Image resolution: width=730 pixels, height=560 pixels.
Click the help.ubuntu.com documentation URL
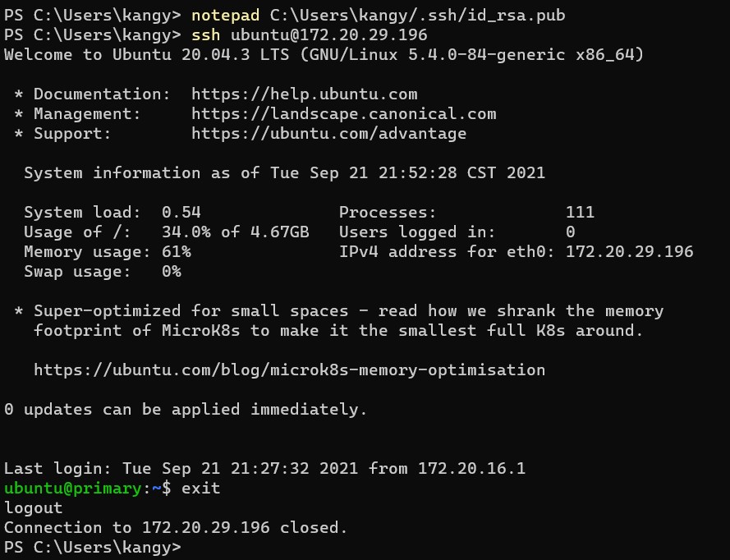pyautogui.click(x=305, y=94)
